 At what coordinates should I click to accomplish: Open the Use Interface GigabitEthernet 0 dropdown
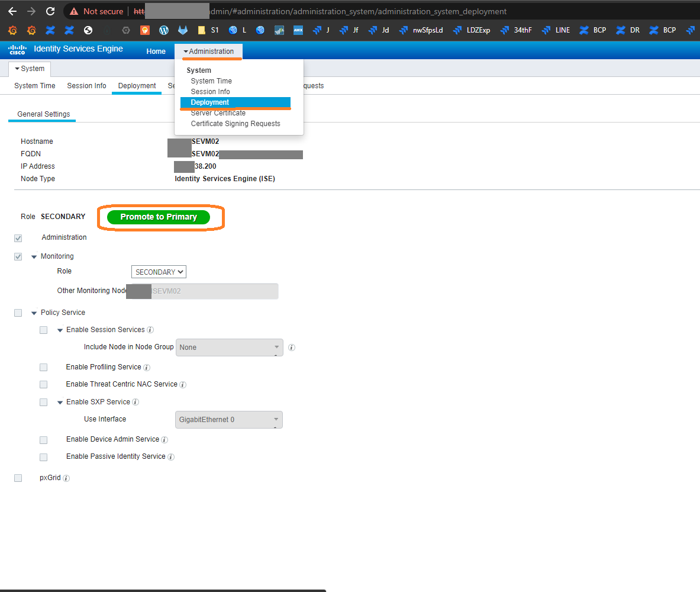click(x=229, y=420)
